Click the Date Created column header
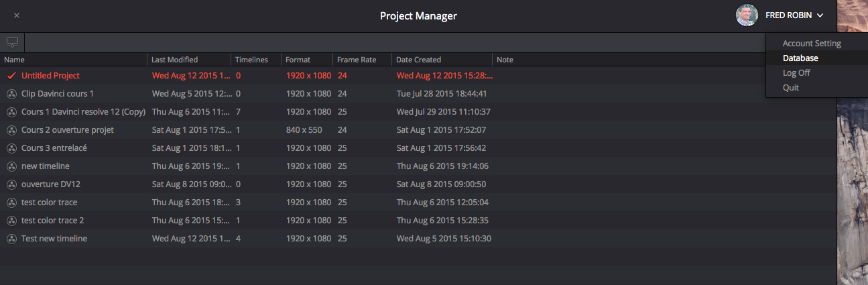Screen dimensions: 868x285 click(418, 60)
